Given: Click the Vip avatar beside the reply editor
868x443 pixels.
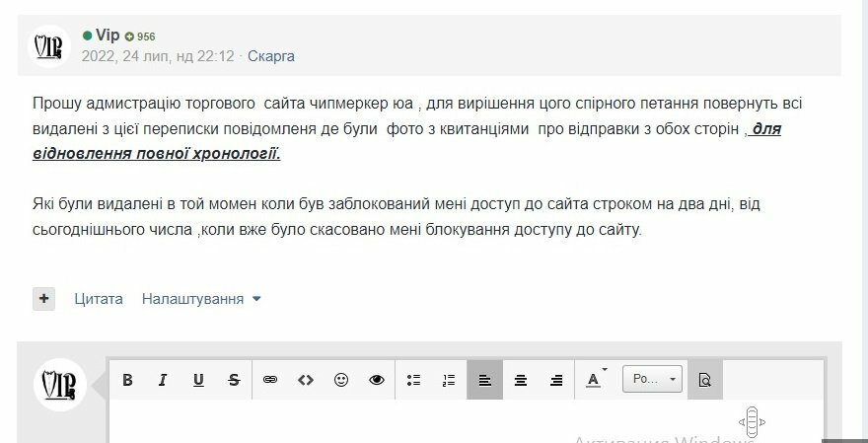Looking at the screenshot, I should tap(60, 385).
